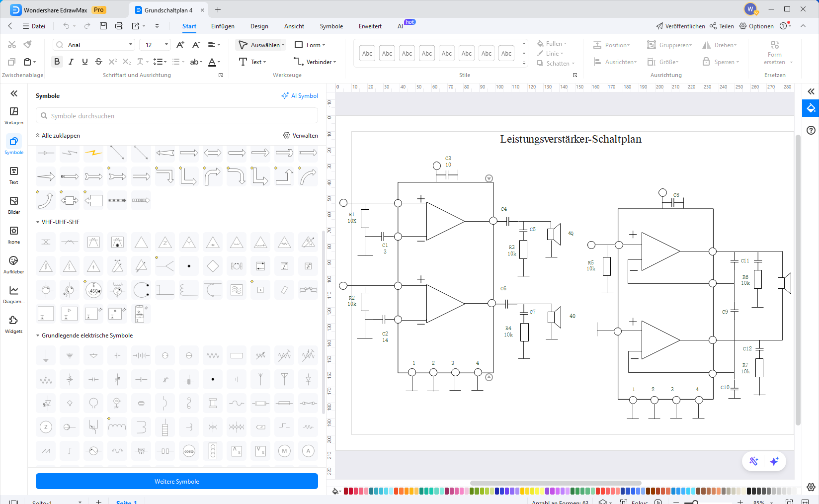Toggle underline formatting

(x=85, y=62)
